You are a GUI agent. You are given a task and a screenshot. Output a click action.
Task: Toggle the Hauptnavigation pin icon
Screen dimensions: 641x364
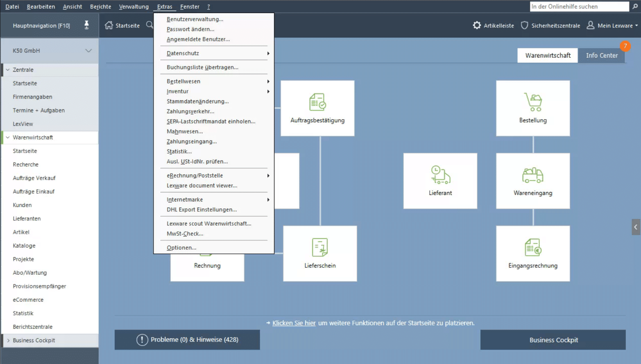coord(86,25)
